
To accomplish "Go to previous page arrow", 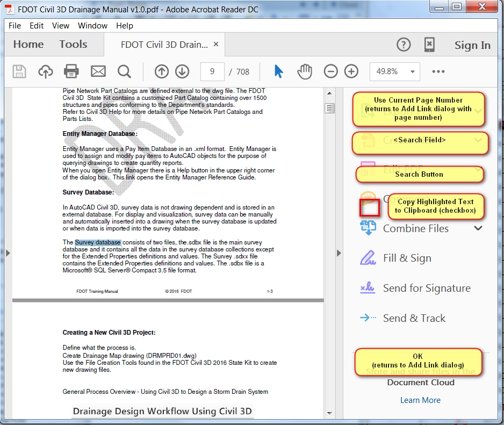I will coord(161,71).
